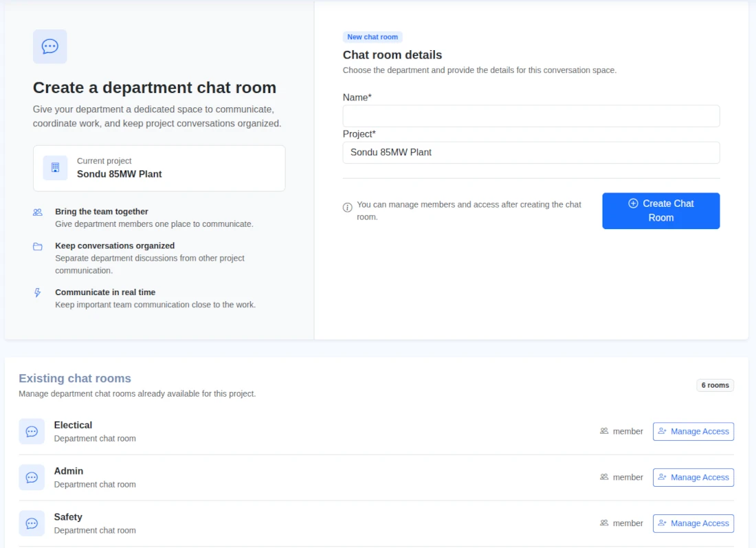Screen dimensions: 756x548
Task: Click the large chat bubble header icon
Action: tap(50, 47)
